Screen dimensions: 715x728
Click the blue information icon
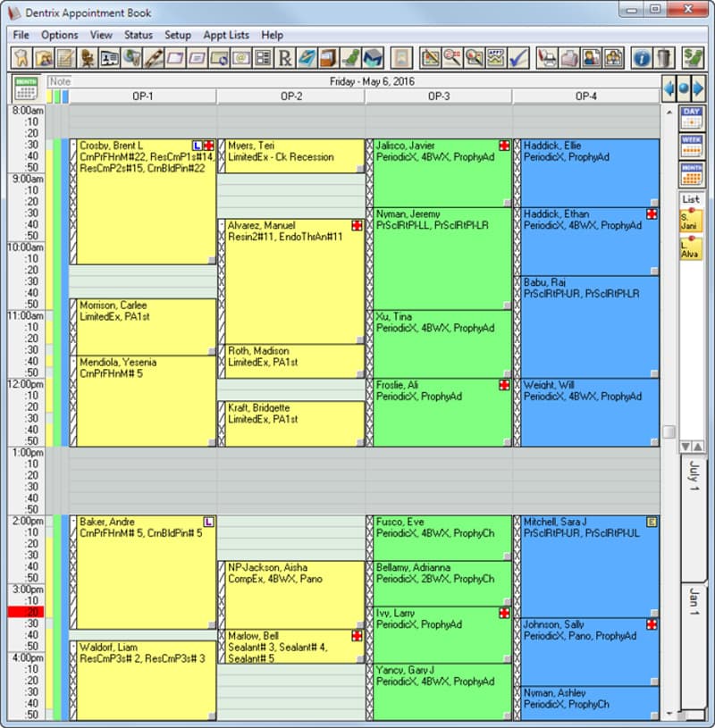641,58
